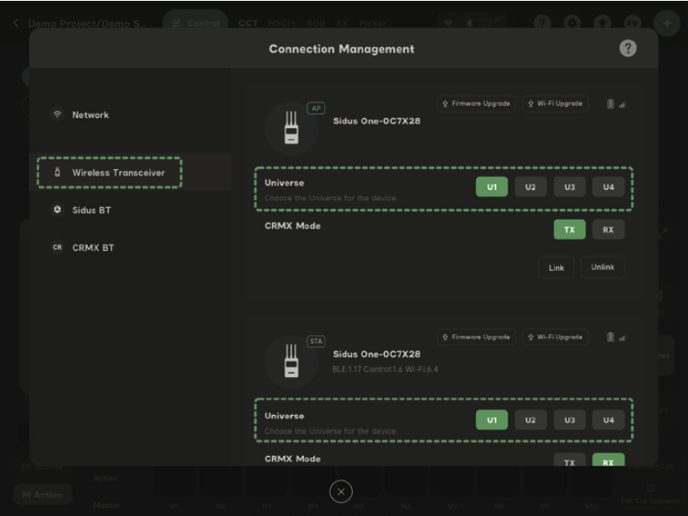The height and width of the screenshot is (516, 688).
Task: Set CRMX Mode to RX on the AP device
Action: click(x=608, y=229)
